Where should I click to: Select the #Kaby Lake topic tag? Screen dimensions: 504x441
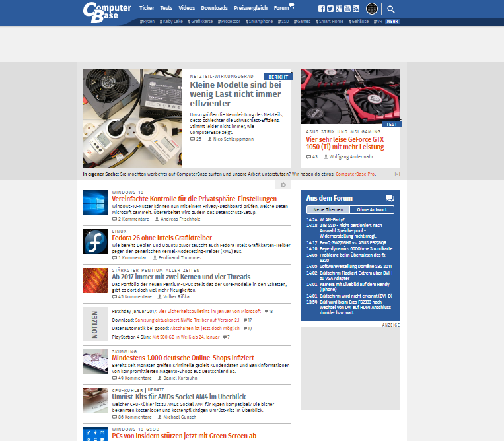(171, 22)
